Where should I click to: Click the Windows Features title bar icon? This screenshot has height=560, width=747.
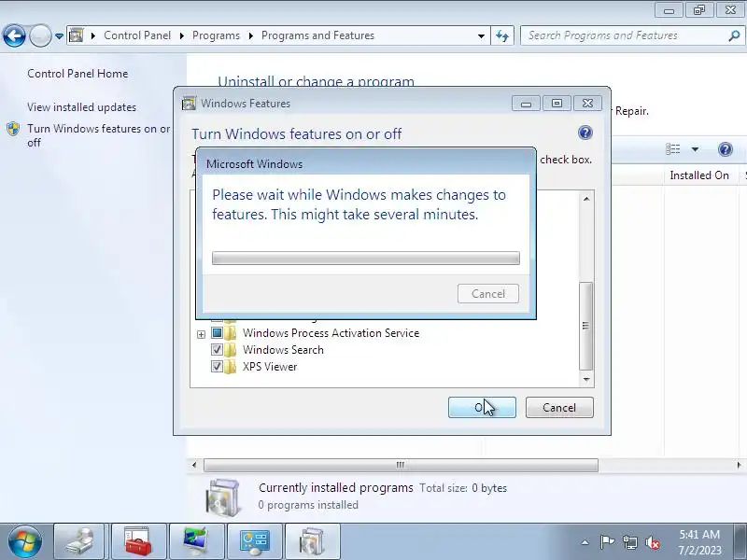pos(190,104)
